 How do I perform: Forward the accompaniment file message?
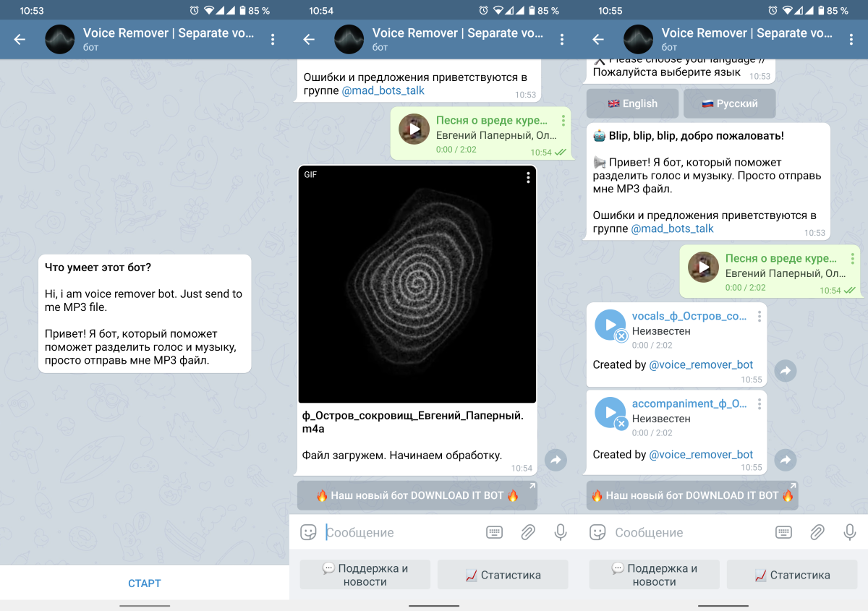pyautogui.click(x=786, y=459)
